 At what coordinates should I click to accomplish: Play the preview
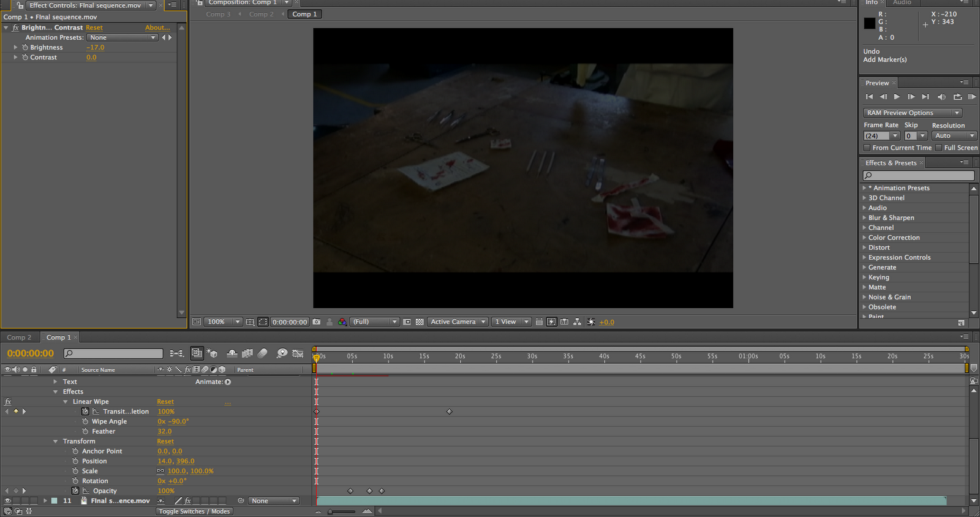897,97
